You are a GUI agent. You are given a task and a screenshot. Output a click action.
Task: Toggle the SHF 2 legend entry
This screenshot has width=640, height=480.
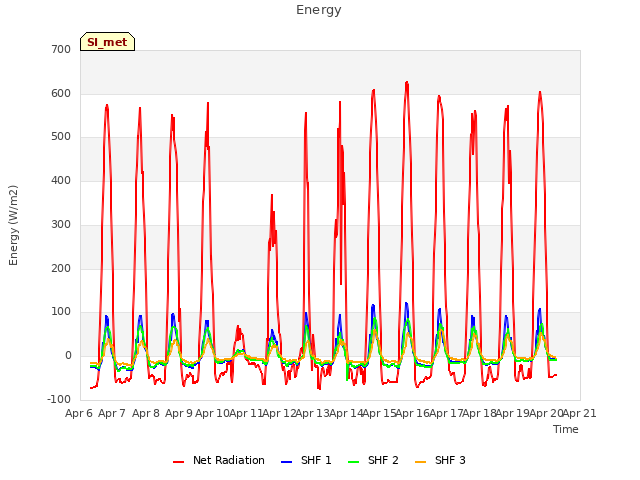373,460
